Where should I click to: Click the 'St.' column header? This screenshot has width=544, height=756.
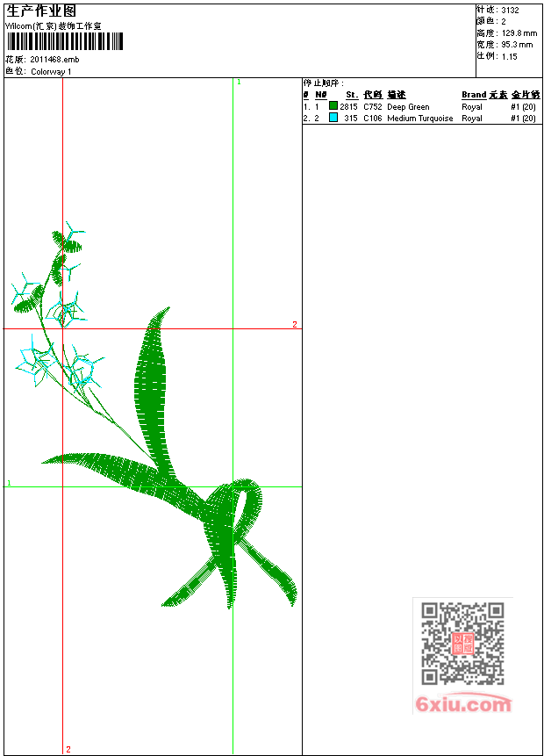[352, 95]
